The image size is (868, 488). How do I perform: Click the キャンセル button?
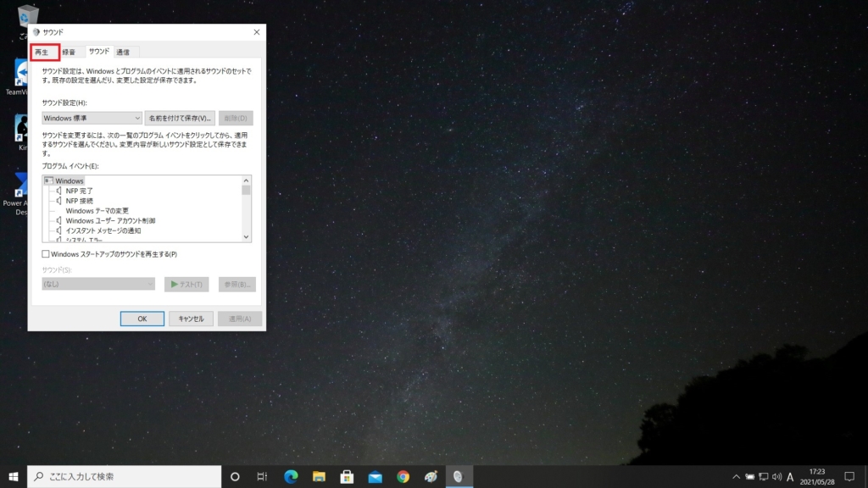click(191, 319)
